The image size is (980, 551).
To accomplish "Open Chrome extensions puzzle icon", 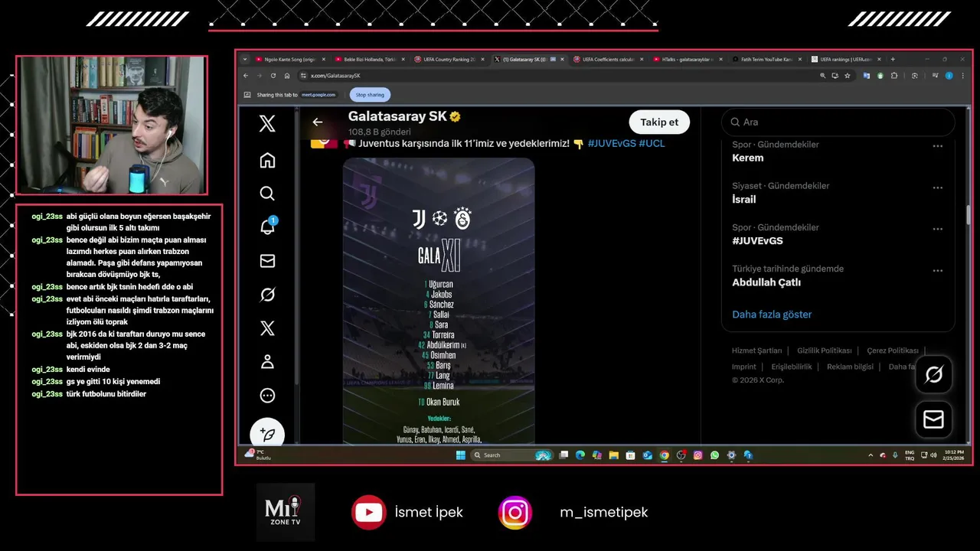I will point(893,76).
